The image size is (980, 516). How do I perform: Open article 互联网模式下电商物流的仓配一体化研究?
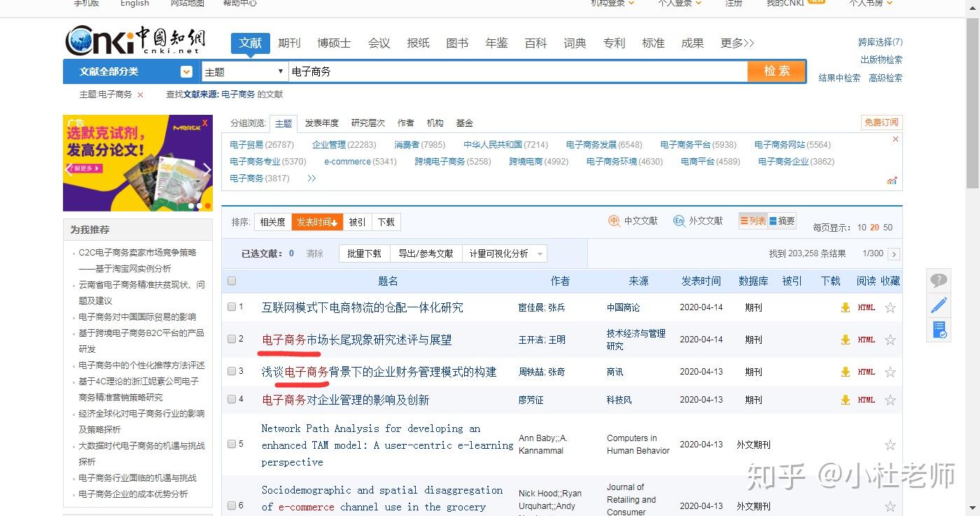[363, 307]
